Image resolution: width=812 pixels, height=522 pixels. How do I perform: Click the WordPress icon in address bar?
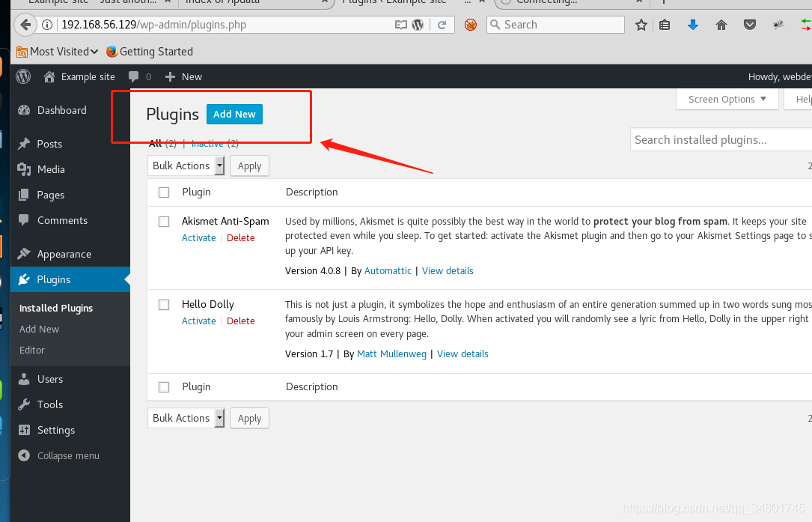click(x=418, y=25)
